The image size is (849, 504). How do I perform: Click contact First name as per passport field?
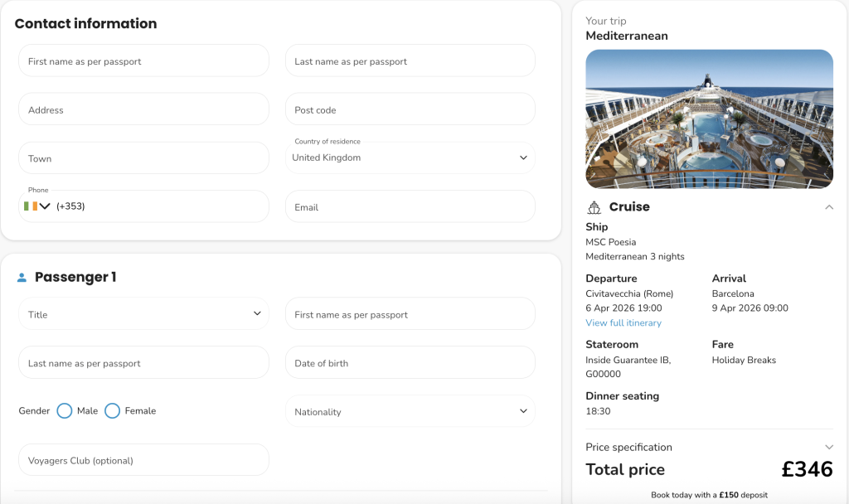click(143, 61)
